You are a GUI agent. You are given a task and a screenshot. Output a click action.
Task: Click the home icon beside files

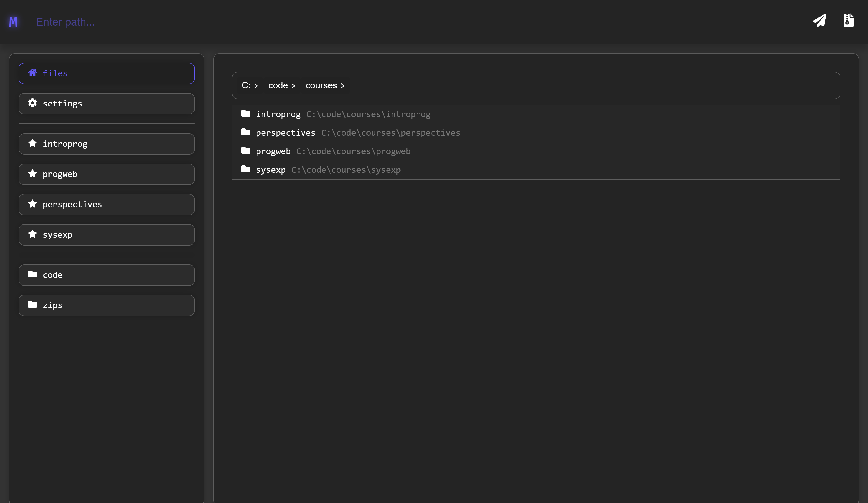coord(32,72)
